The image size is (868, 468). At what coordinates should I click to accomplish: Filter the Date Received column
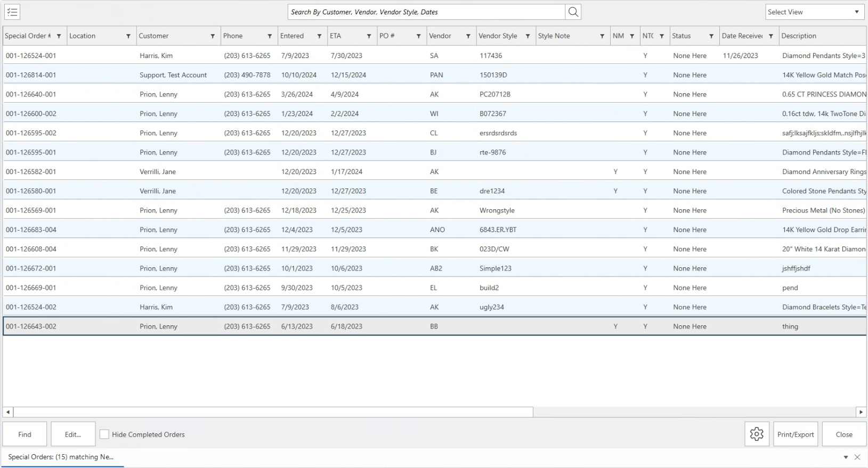[x=771, y=36]
